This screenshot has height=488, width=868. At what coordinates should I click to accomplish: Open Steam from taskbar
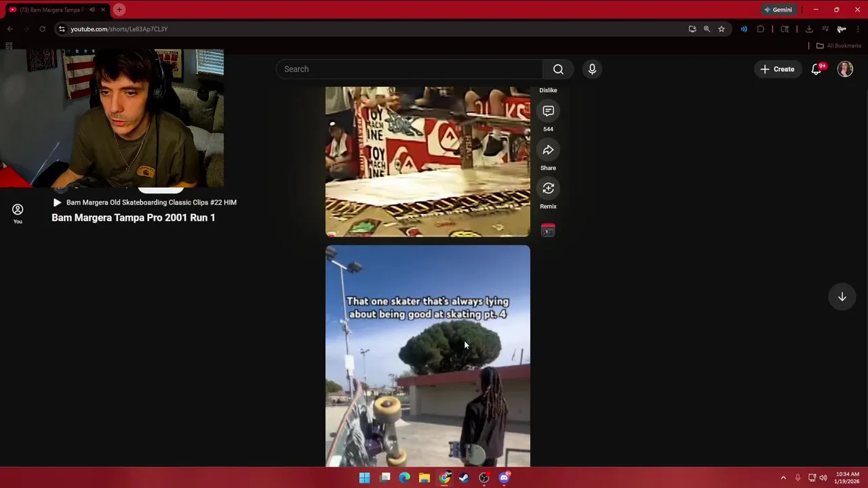tap(464, 478)
